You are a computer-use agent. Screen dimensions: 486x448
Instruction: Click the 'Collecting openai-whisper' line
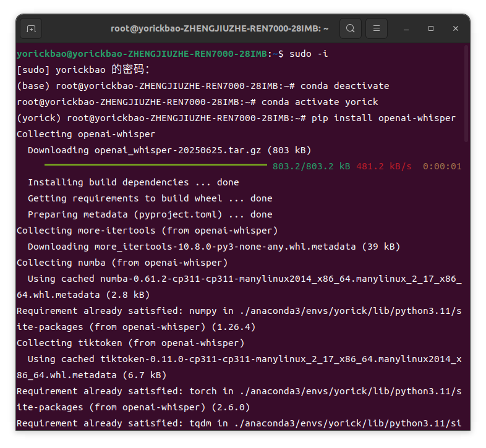click(86, 134)
